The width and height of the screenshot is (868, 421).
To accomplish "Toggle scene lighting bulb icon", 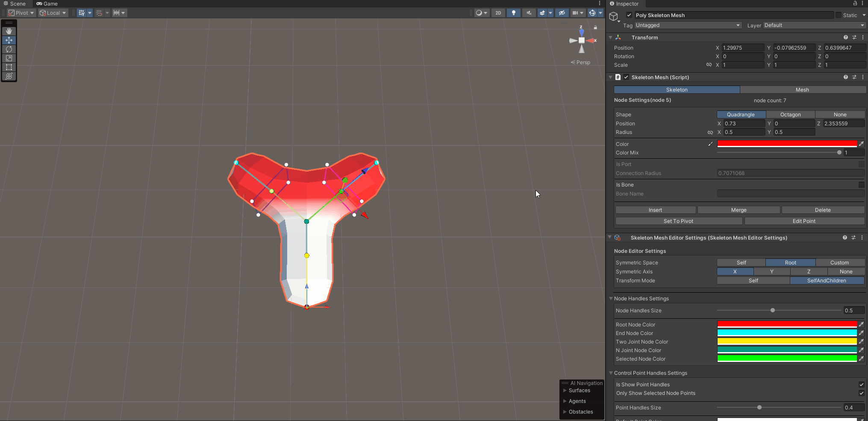I will point(513,13).
